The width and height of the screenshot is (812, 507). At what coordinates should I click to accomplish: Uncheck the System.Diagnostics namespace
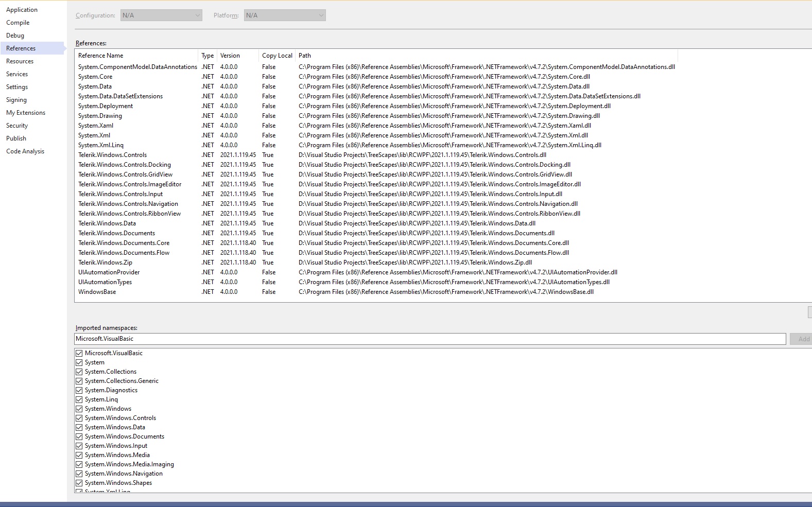(x=79, y=390)
